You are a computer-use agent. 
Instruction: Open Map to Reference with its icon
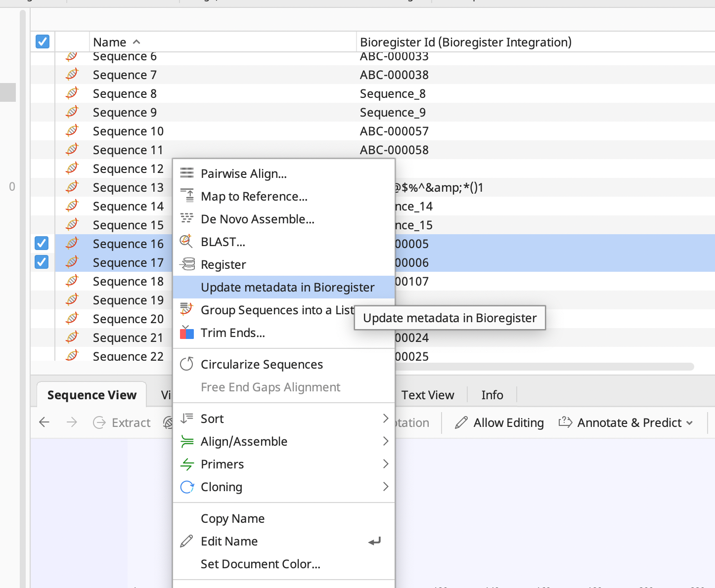pos(186,196)
